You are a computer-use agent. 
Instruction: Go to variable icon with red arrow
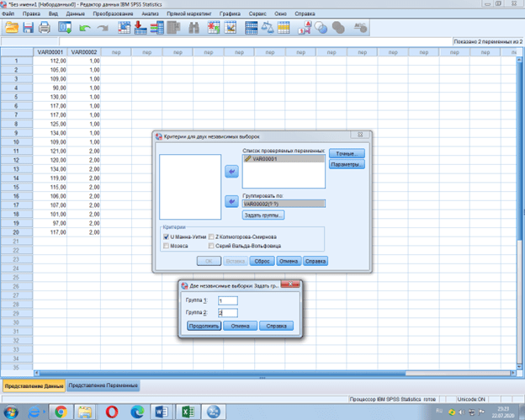click(x=141, y=28)
